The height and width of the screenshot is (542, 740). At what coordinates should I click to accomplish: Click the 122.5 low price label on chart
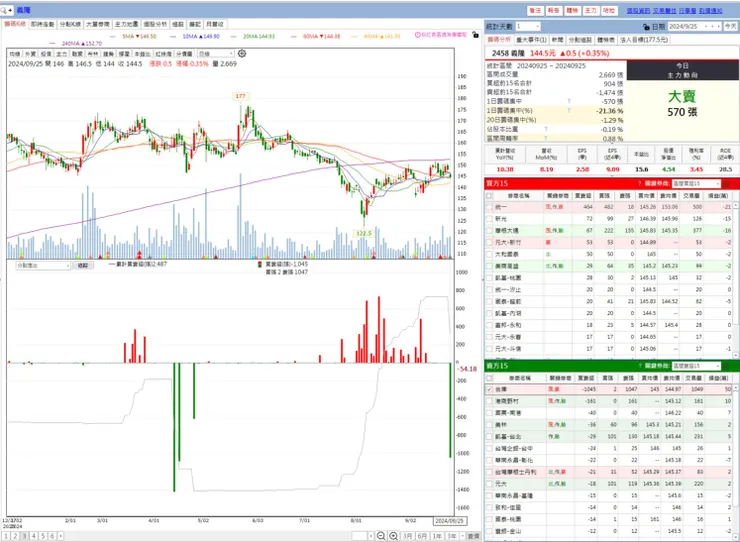(x=364, y=233)
